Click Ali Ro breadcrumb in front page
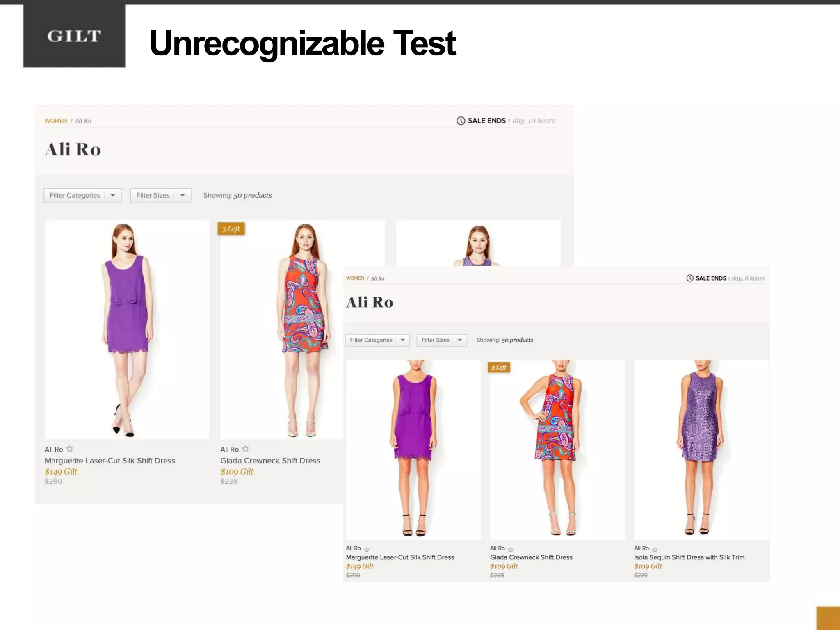This screenshot has width=840, height=630. tap(378, 278)
